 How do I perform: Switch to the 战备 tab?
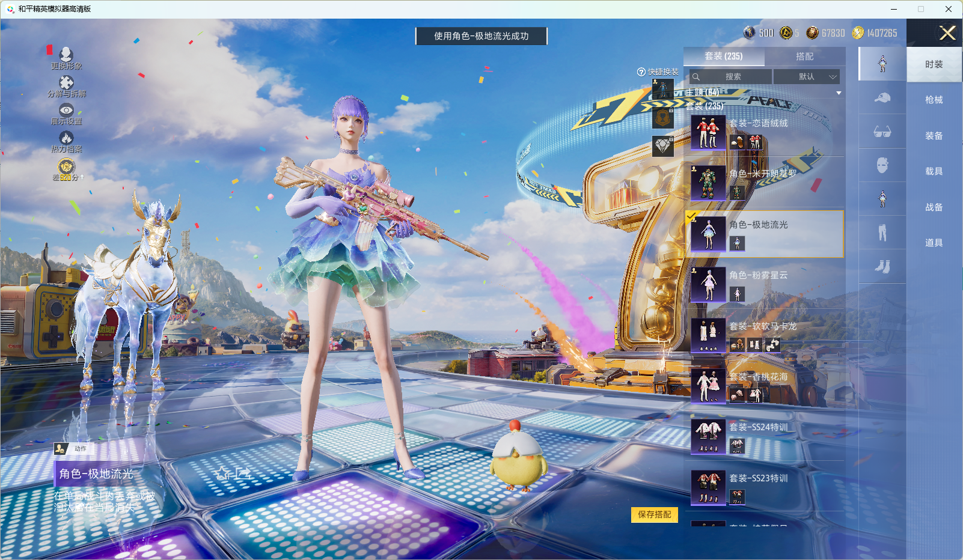(934, 207)
